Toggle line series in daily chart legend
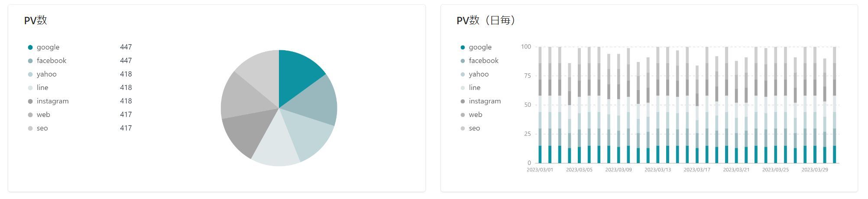Image resolution: width=868 pixels, height=199 pixels. click(x=474, y=88)
